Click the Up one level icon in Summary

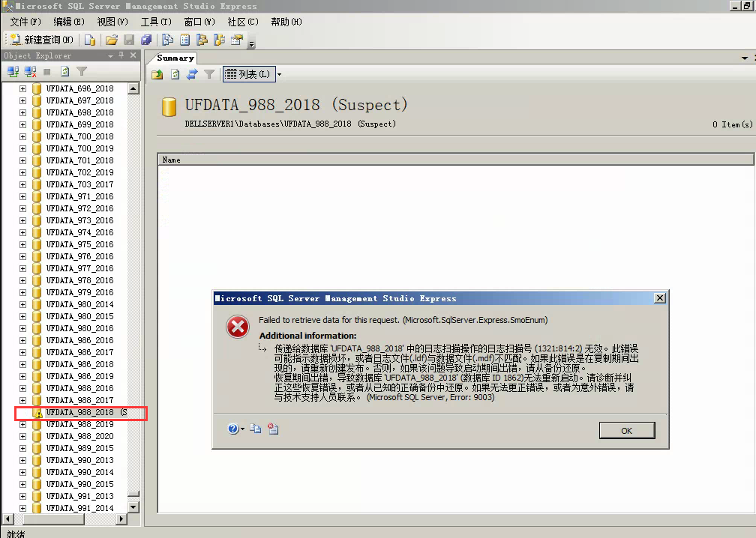[x=157, y=74]
